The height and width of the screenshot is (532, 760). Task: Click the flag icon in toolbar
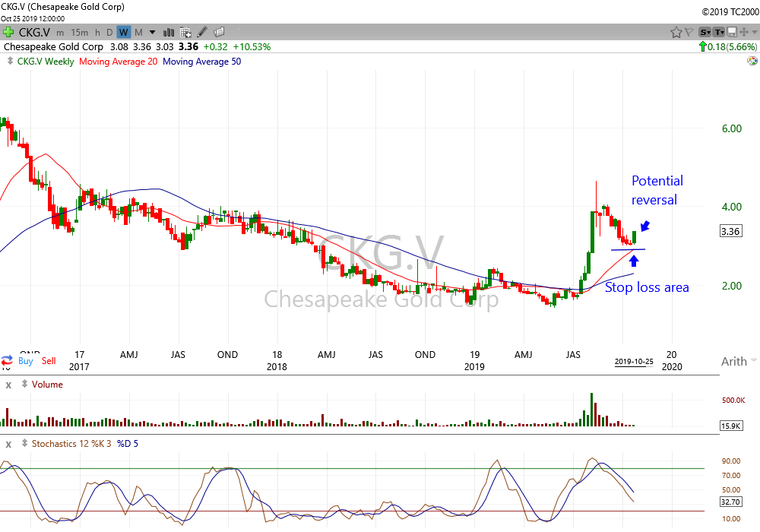pyautogui.click(x=689, y=33)
